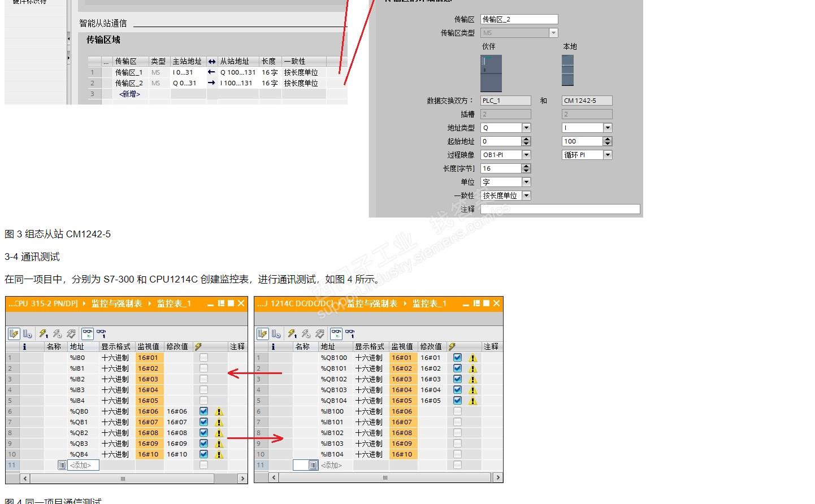Click warning icon on %QB0 row
This screenshot has height=504, width=815.
[x=219, y=412]
